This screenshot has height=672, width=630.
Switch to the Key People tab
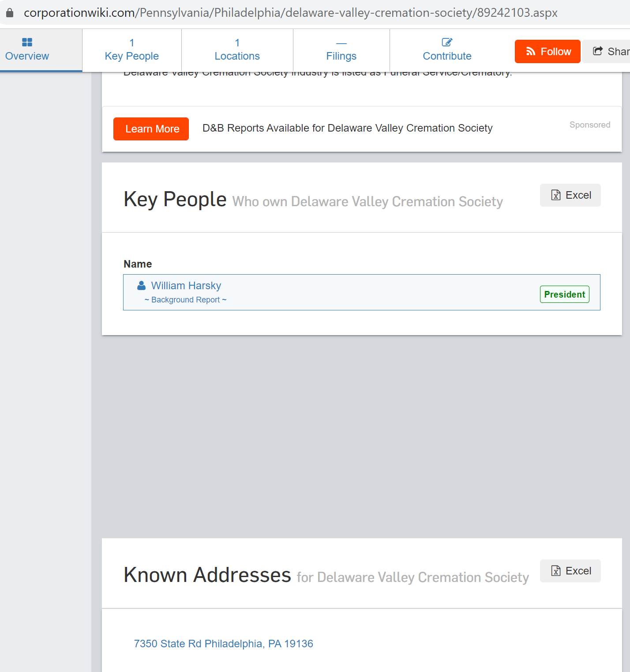point(132,50)
